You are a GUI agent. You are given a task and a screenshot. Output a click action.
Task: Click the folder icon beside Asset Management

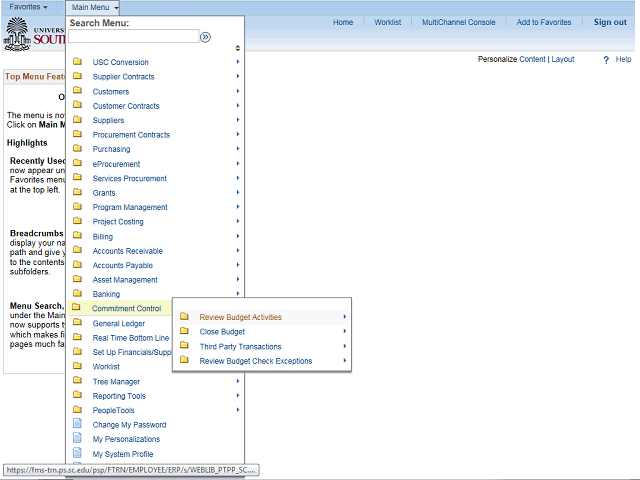click(x=77, y=279)
